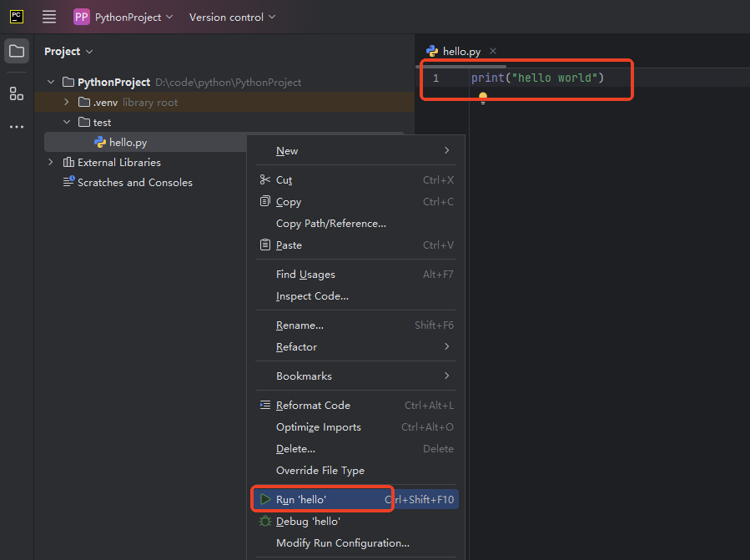
Task: Show more tool windows ellipsis
Action: (17, 127)
